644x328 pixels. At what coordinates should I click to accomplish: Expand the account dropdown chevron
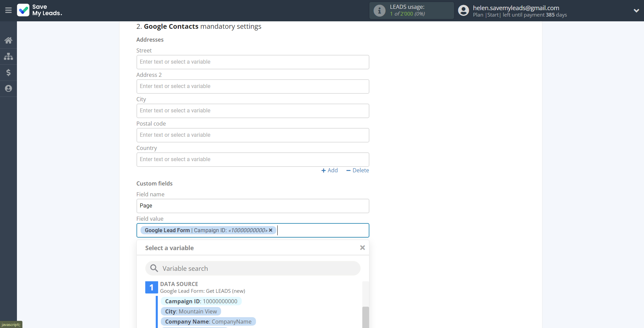pyautogui.click(x=636, y=10)
